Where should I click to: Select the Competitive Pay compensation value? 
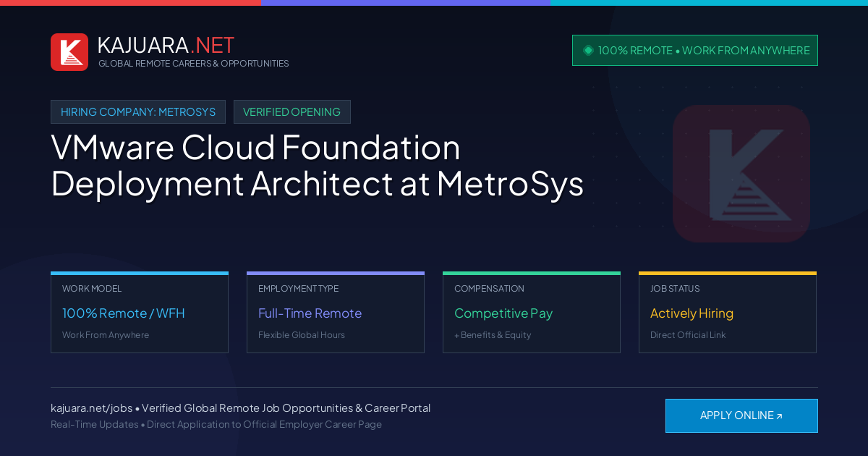(x=503, y=313)
